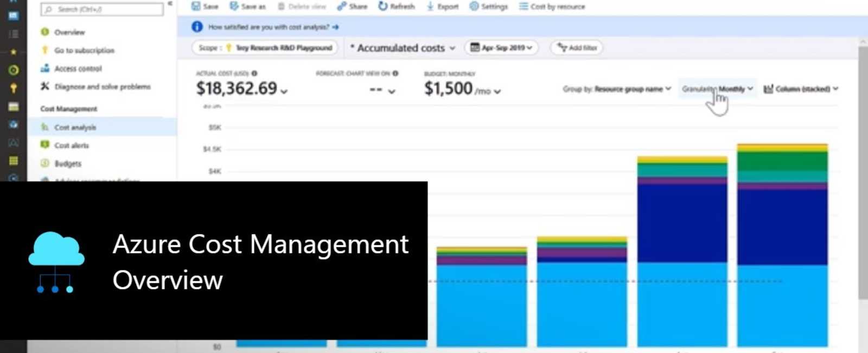Click the $1,500 monthly budget value
868x353 pixels.
click(x=448, y=88)
